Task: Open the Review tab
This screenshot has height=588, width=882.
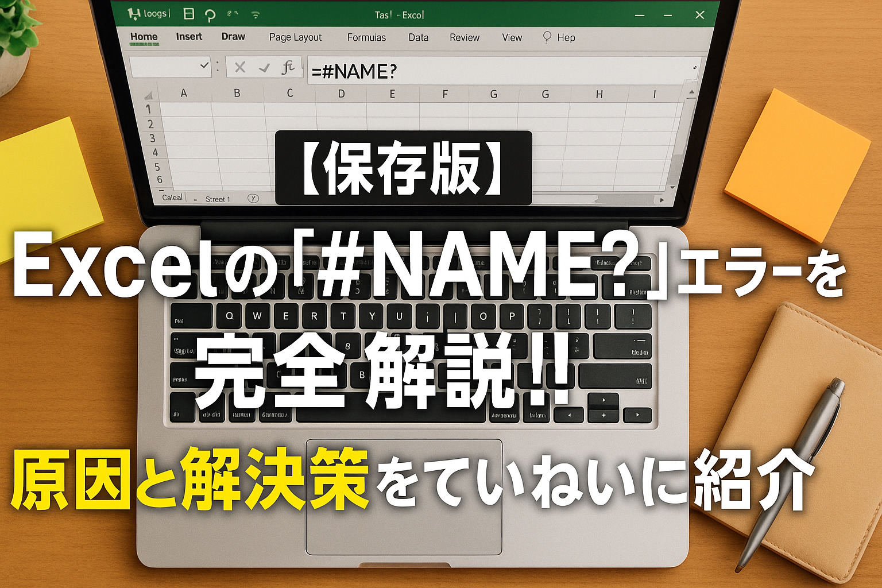Action: (464, 37)
